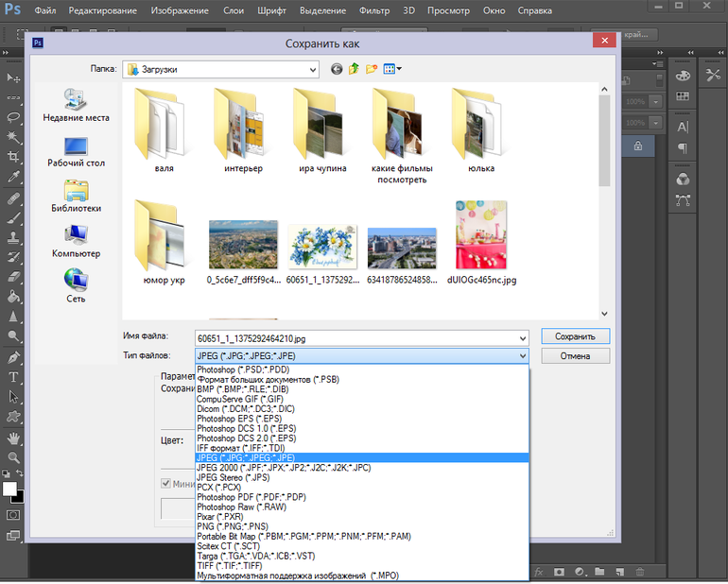Open the Фильтр menu
This screenshot has height=584, width=728.
(x=373, y=10)
